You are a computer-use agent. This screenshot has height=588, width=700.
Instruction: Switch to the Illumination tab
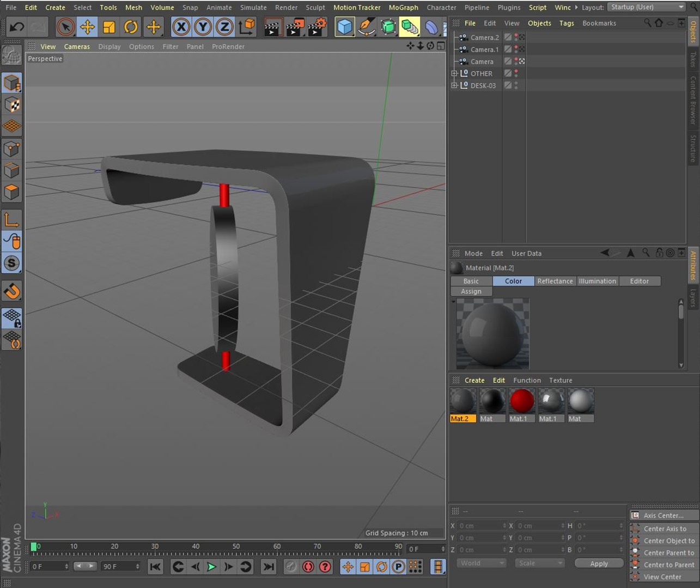point(598,281)
